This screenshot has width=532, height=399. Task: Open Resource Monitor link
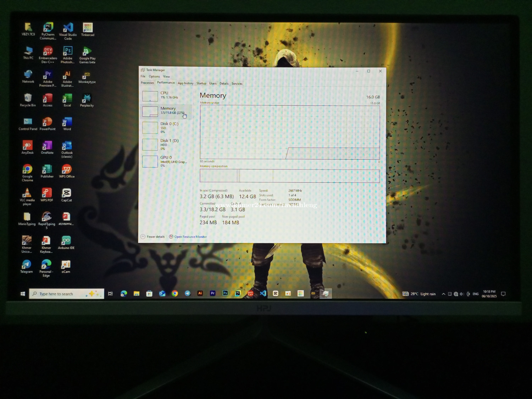coord(188,237)
